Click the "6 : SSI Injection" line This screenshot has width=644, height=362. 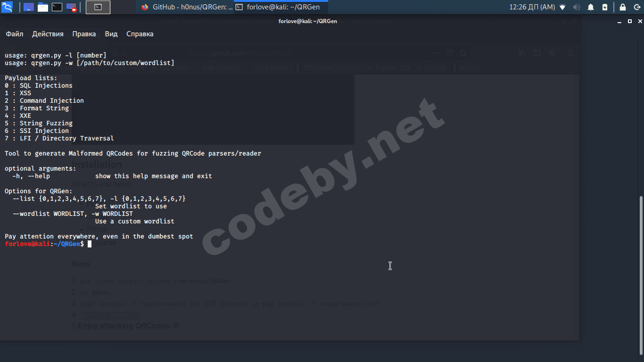[37, 131]
